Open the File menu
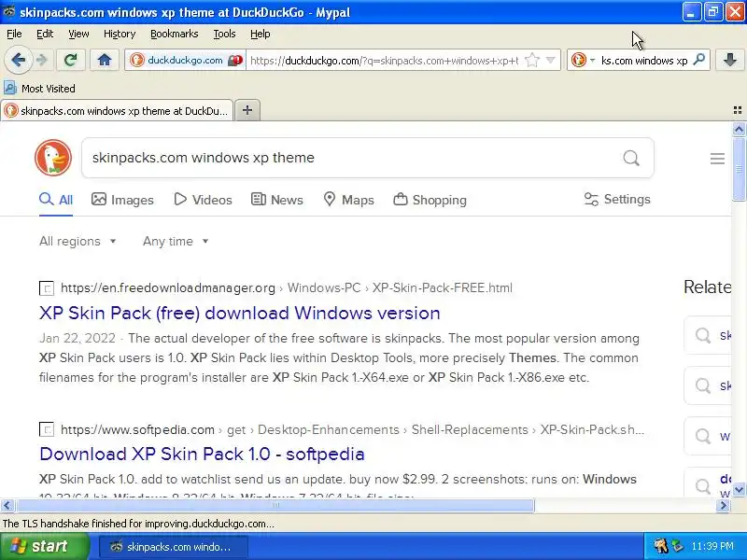The image size is (747, 560). point(14,34)
